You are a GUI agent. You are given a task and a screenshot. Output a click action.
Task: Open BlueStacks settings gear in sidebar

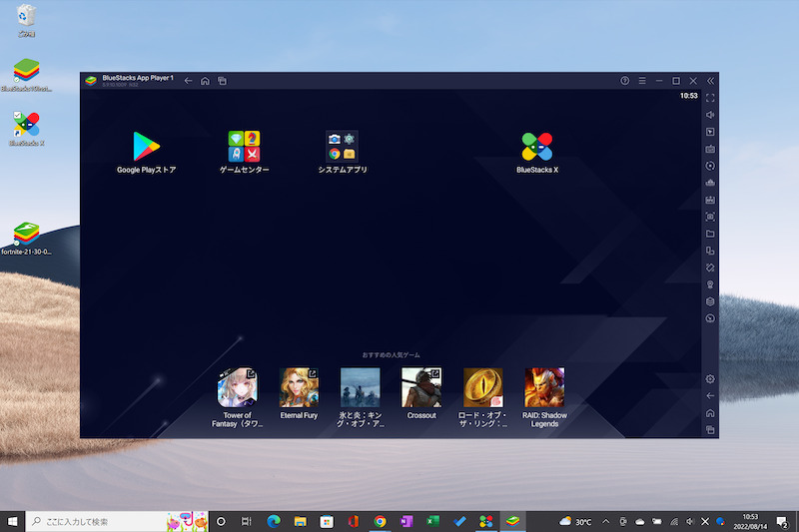point(710,379)
